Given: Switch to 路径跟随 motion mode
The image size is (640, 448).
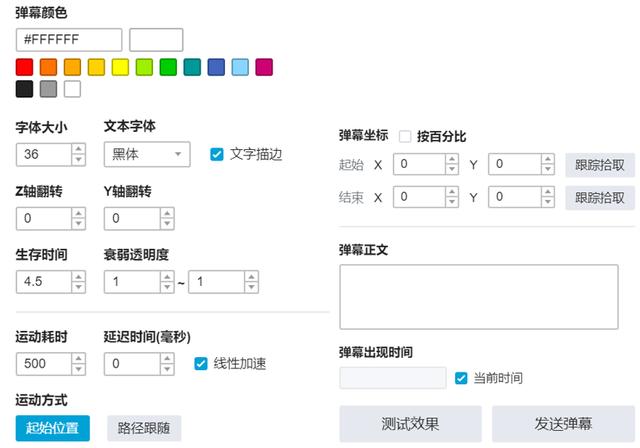Looking at the screenshot, I should point(143,428).
